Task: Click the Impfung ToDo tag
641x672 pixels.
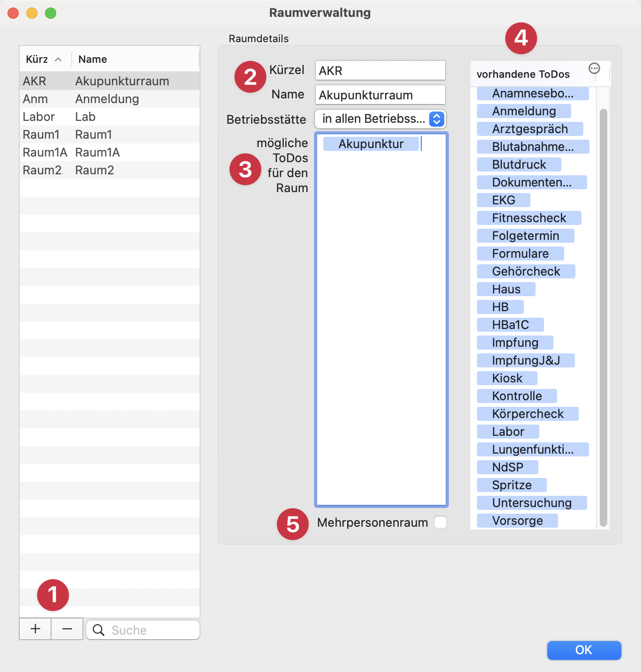Action: tap(515, 343)
